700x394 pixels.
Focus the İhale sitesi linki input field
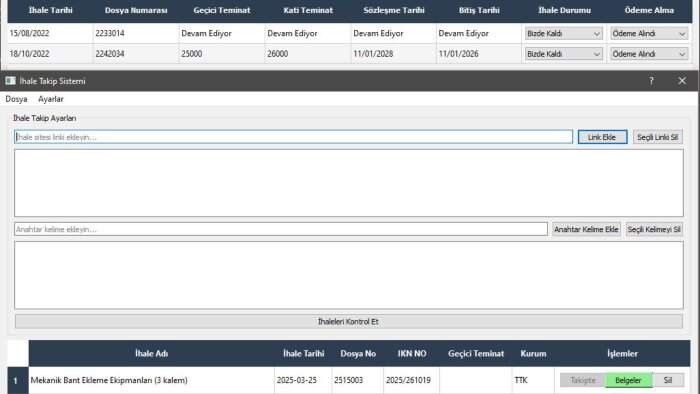point(293,137)
